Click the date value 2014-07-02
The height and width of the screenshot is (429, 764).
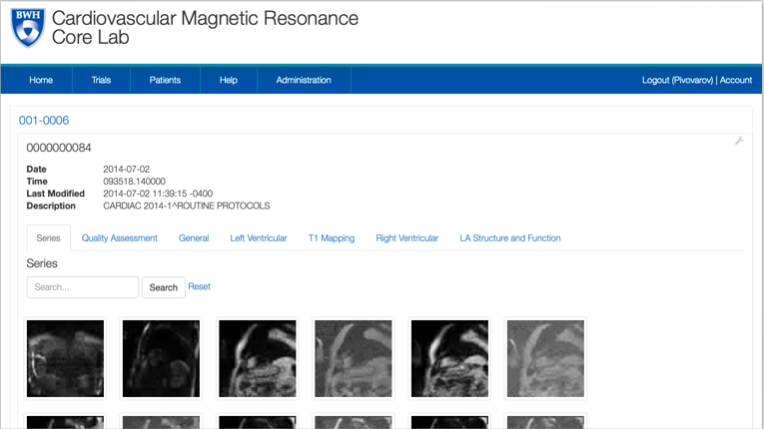tap(127, 169)
